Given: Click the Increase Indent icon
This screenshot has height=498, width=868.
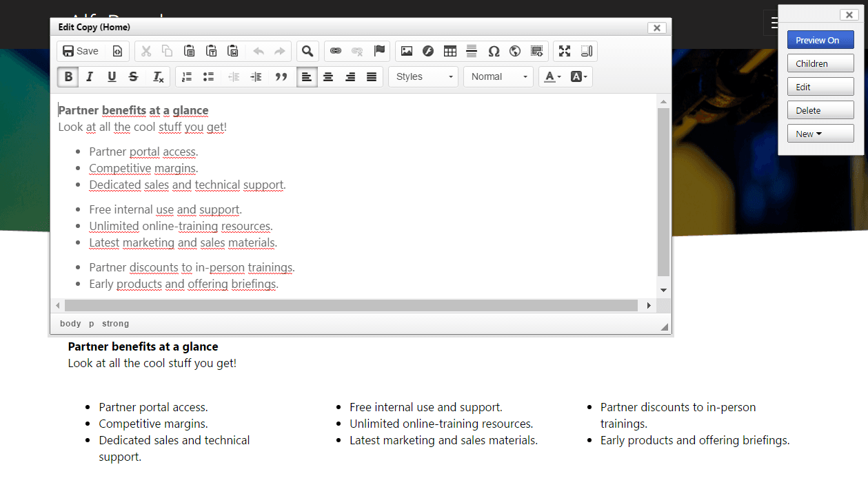Looking at the screenshot, I should 256,76.
